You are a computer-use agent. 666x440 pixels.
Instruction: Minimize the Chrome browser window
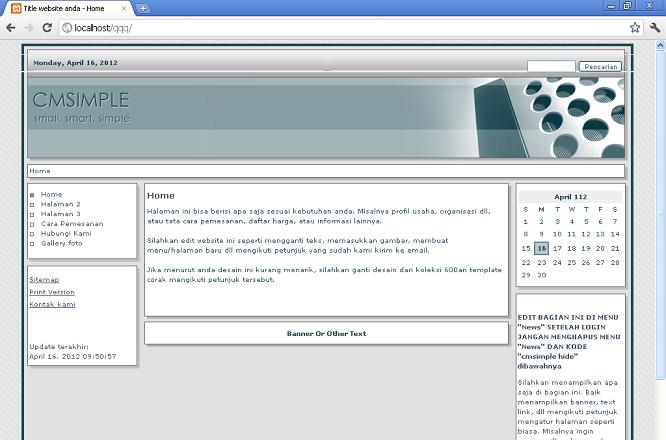coord(611,6)
